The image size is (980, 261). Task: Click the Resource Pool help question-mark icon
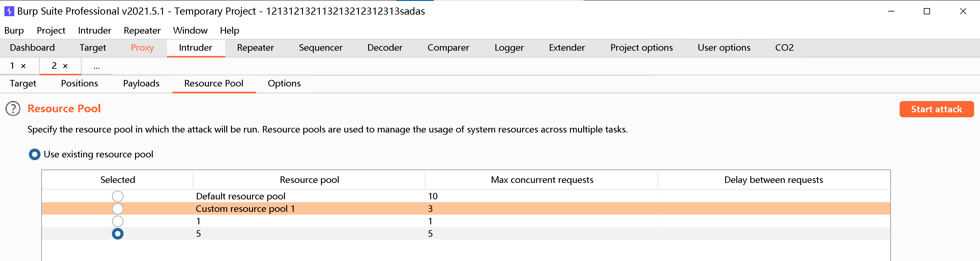pos(13,109)
